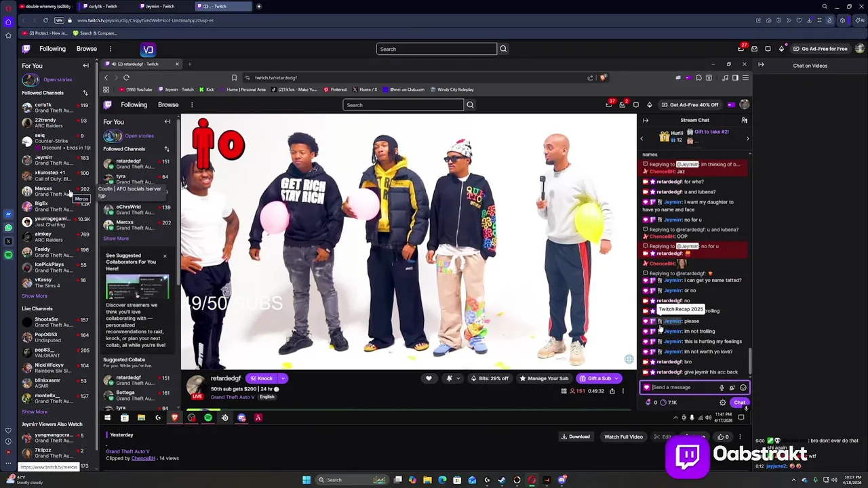Click Get Ad-Free 40% Off button
This screenshot has width=868, height=488.
[690, 105]
